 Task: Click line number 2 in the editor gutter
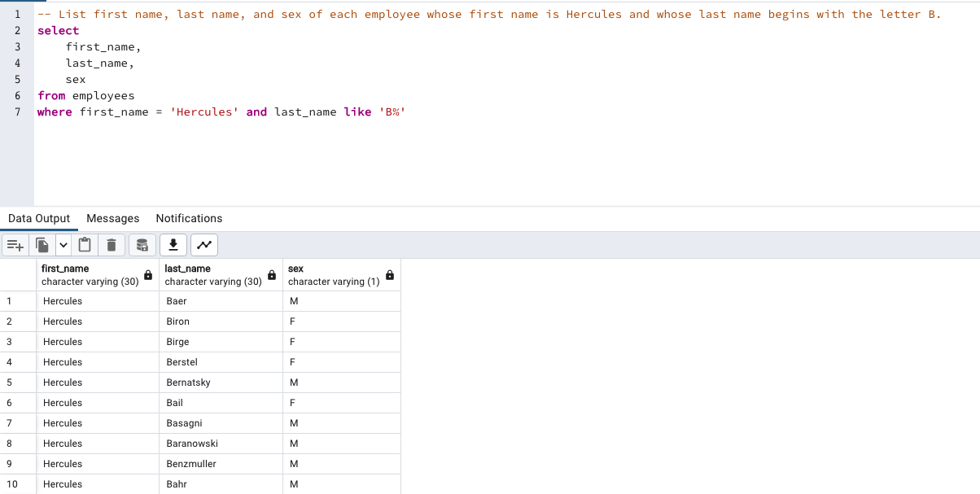coord(17,30)
